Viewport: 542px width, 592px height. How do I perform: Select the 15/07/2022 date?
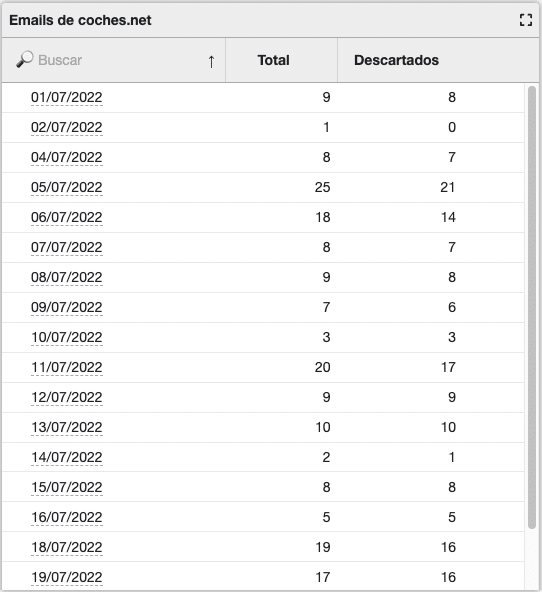coord(66,487)
